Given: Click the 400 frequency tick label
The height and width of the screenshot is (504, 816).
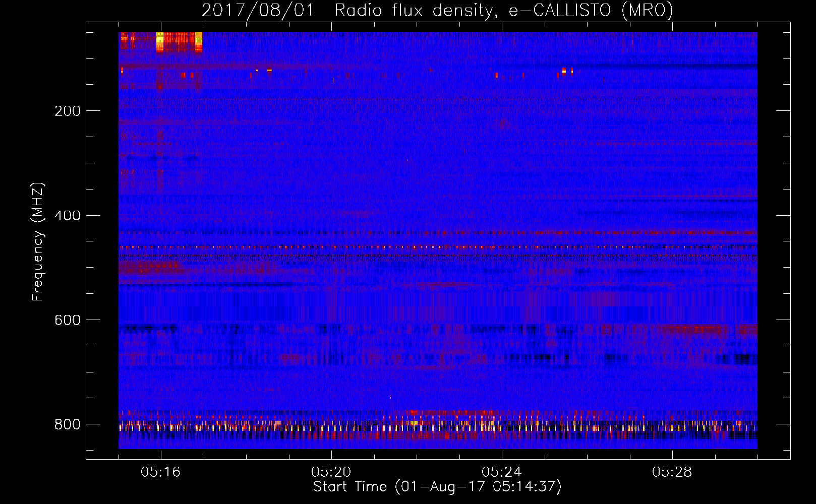Looking at the screenshot, I should (68, 216).
